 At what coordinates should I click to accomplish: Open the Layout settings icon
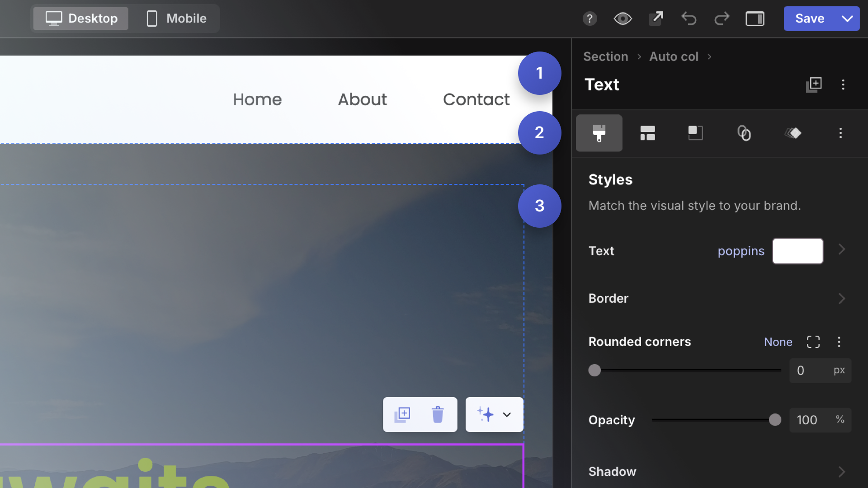click(x=647, y=133)
